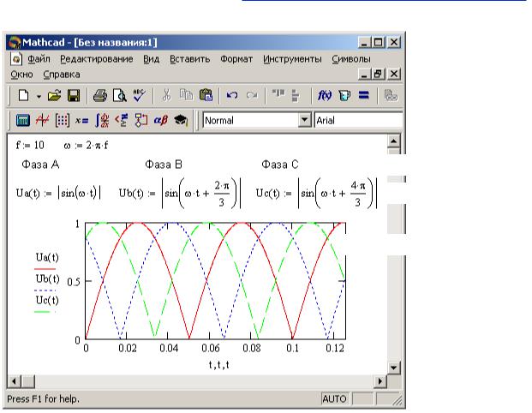This screenshot has height=413, width=532.
Task: Click the horizontal scrollbar left arrow
Action: pyautogui.click(x=14, y=381)
